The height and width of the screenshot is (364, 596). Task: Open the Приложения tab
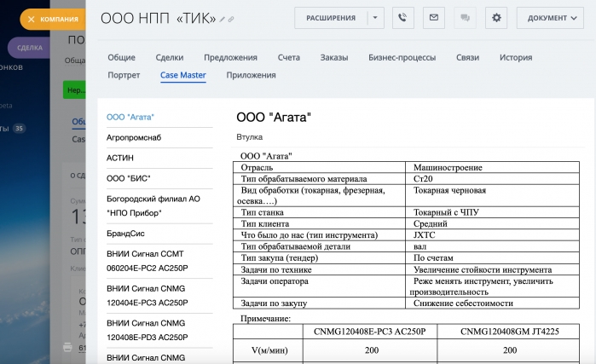[x=251, y=75]
